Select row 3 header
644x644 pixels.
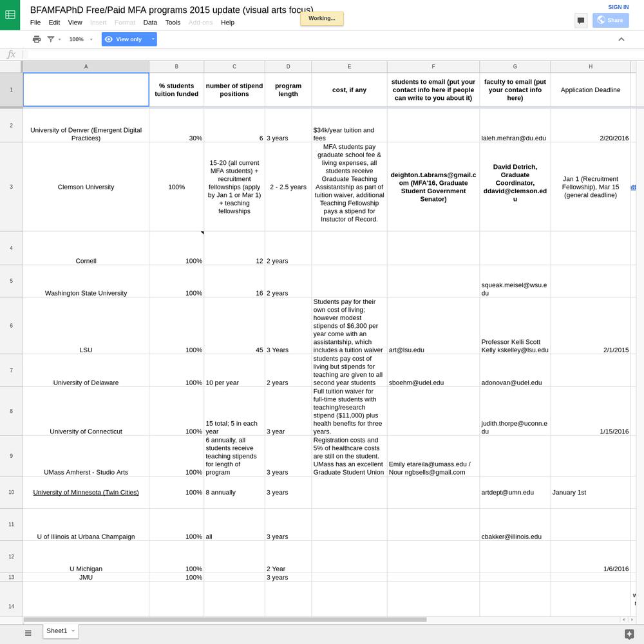(x=11, y=187)
